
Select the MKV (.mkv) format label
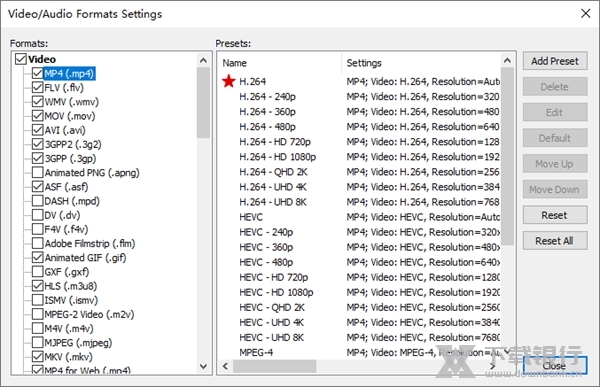click(68, 357)
